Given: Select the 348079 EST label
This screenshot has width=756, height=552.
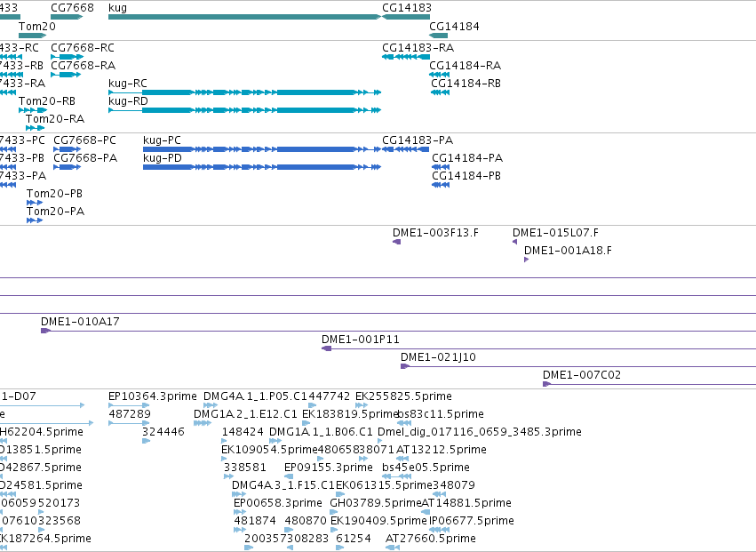Looking at the screenshot, I should click(454, 485).
